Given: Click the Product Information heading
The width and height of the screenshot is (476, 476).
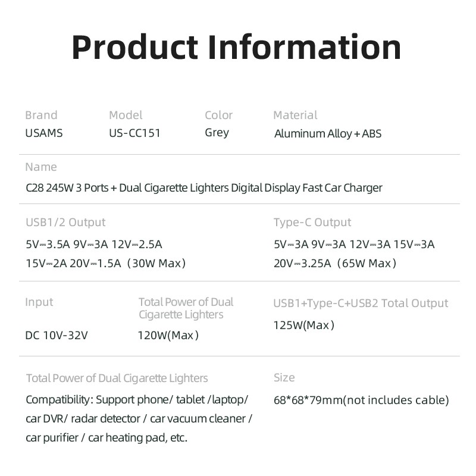Looking at the screenshot, I should coord(236,48).
